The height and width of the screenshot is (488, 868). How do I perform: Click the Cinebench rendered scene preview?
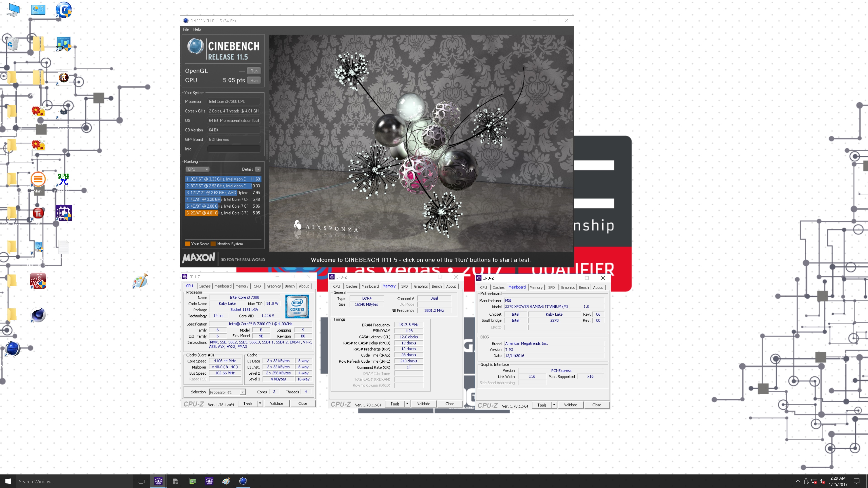click(x=421, y=143)
